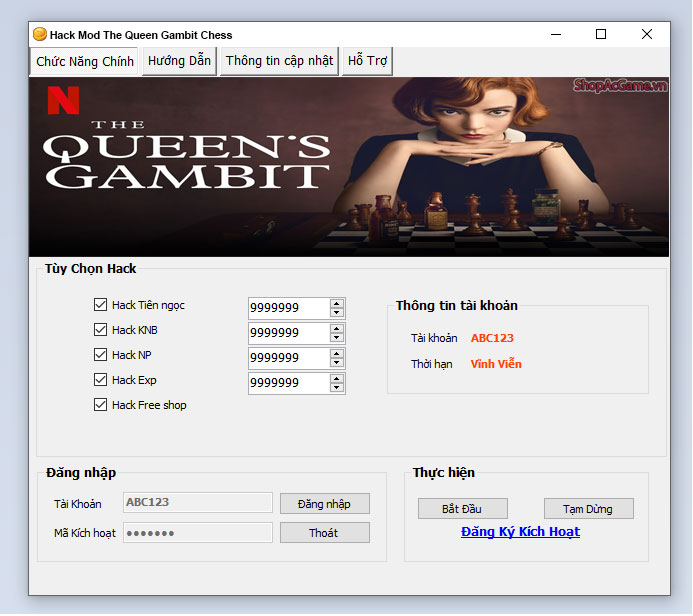Image resolution: width=693 pixels, height=616 pixels.
Task: Uncheck the Hack Tiên ngọc checkbox
Action: 100,304
